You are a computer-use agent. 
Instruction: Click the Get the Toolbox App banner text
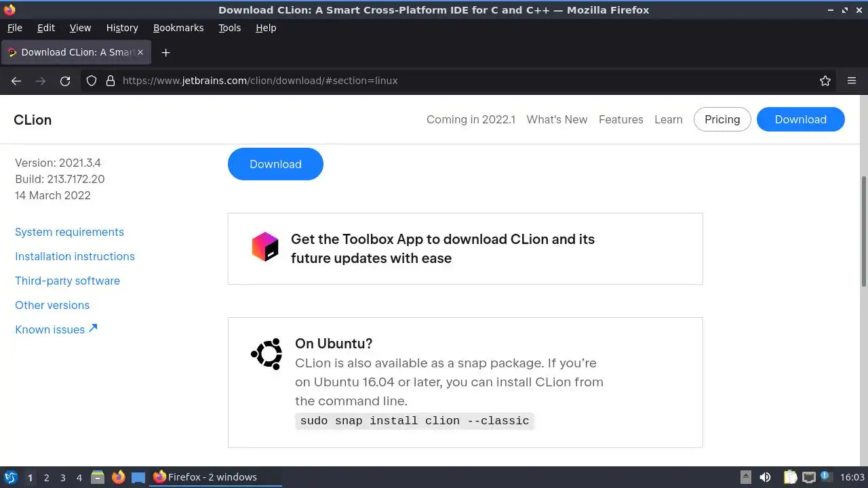443,249
